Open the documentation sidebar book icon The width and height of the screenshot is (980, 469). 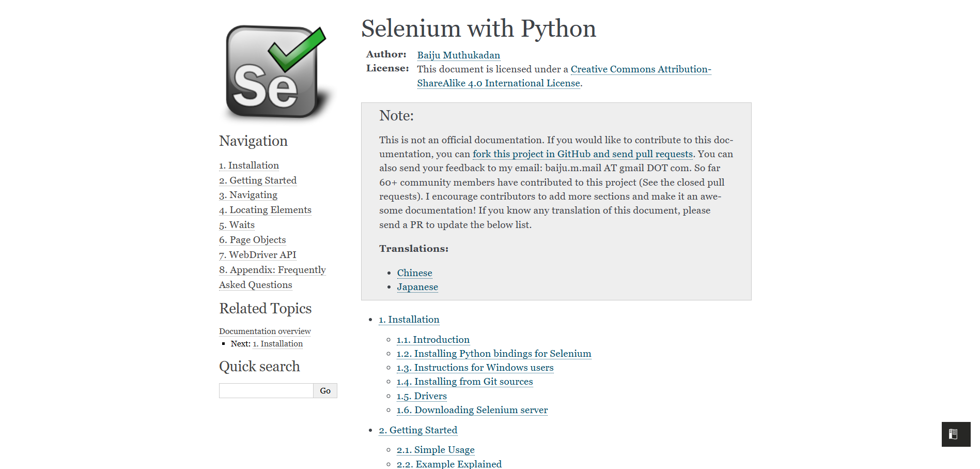[x=953, y=434]
